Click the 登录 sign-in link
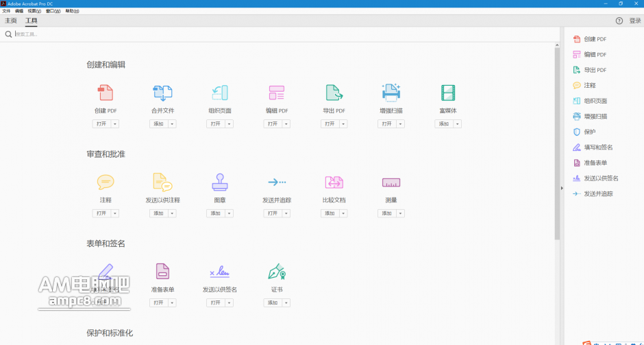 click(635, 21)
